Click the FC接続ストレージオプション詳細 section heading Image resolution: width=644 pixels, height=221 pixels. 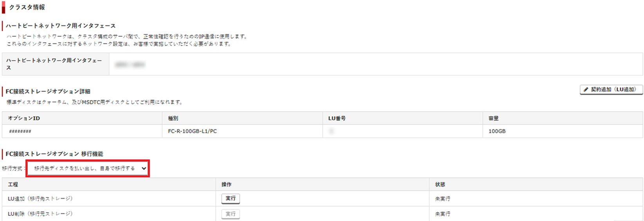tap(48, 91)
